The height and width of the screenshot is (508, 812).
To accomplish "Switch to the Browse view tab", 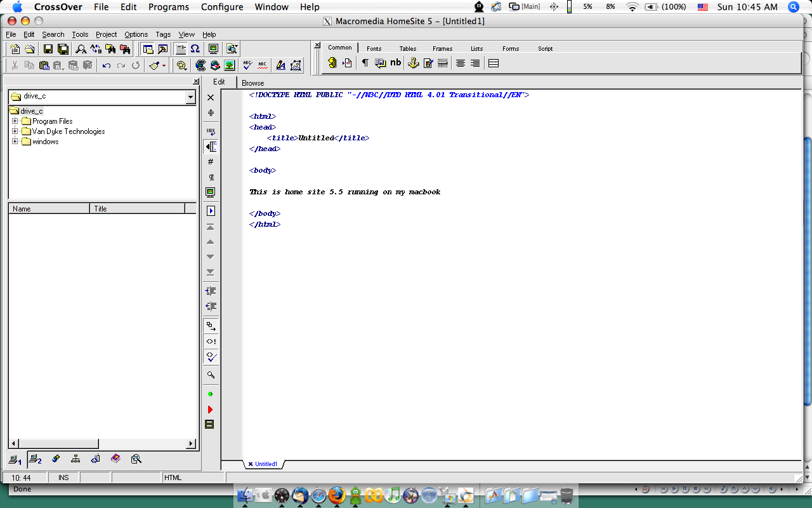I will [x=252, y=83].
